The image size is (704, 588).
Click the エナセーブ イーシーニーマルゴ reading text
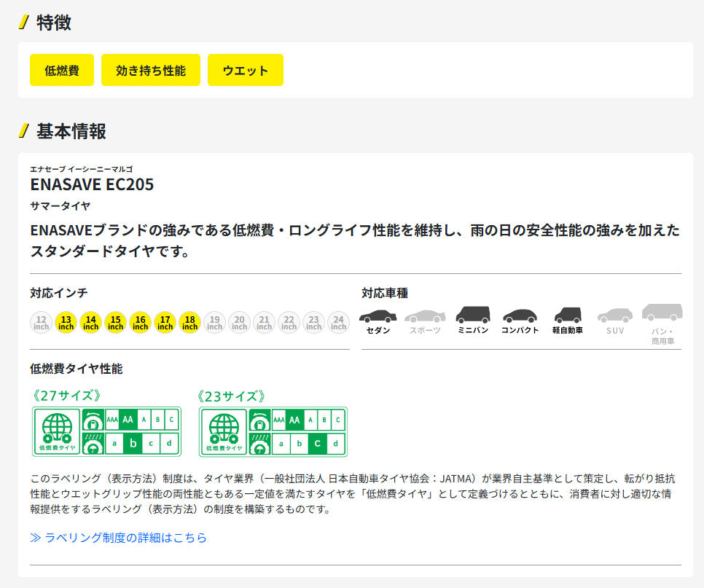point(82,169)
